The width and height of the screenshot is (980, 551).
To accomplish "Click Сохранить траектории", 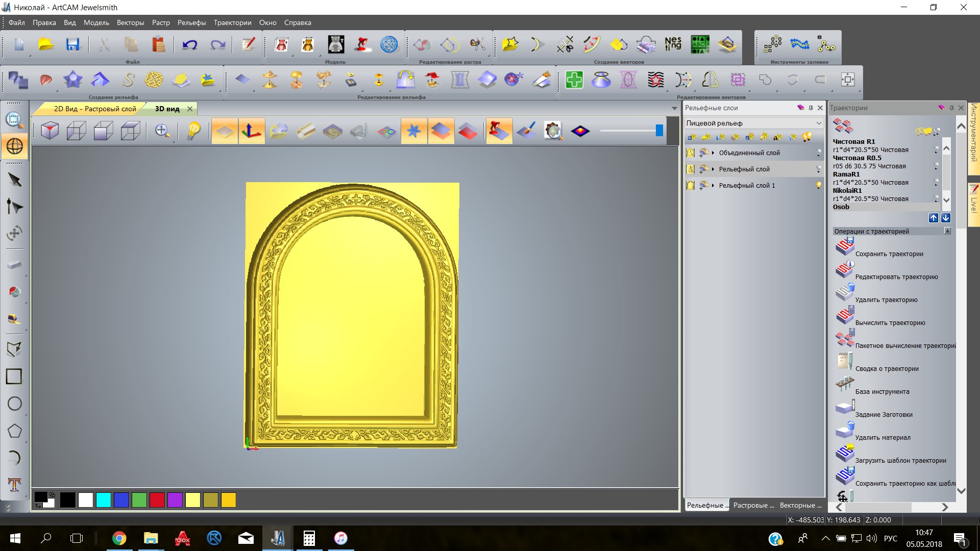I will click(889, 254).
